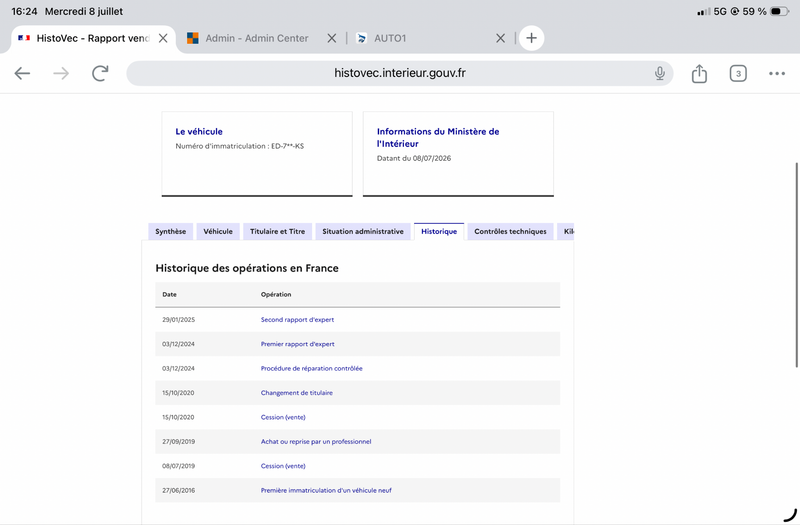Switch to the AUTO1 browser tab
Screen dimensions: 800x525
click(x=390, y=38)
